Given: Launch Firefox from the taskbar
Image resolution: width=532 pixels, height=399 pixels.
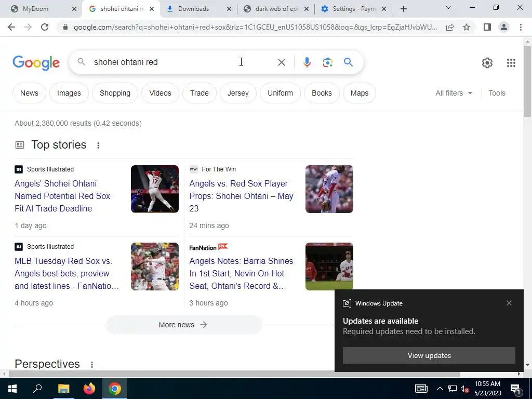Looking at the screenshot, I should [89, 389].
